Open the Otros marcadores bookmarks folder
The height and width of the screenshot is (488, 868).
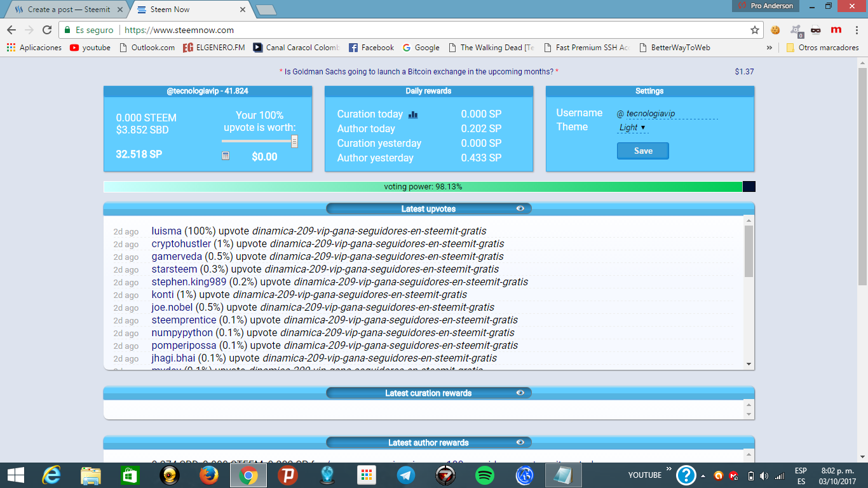[822, 48]
